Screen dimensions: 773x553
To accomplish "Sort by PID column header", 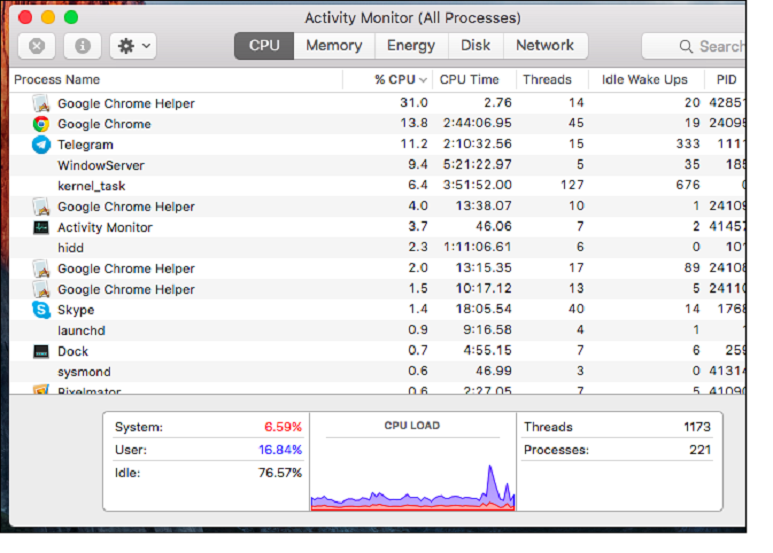I will pos(727,80).
